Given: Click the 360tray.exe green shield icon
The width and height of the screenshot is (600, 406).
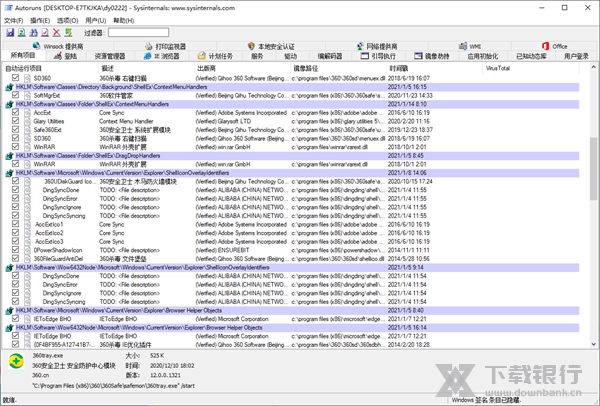Looking at the screenshot, I should (x=16, y=361).
